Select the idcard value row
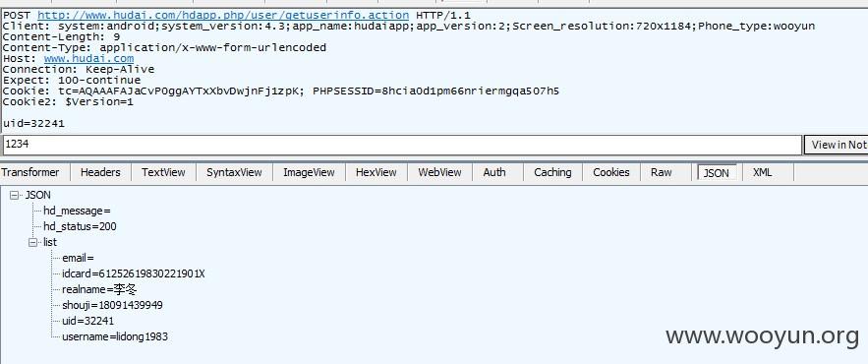 (x=134, y=273)
